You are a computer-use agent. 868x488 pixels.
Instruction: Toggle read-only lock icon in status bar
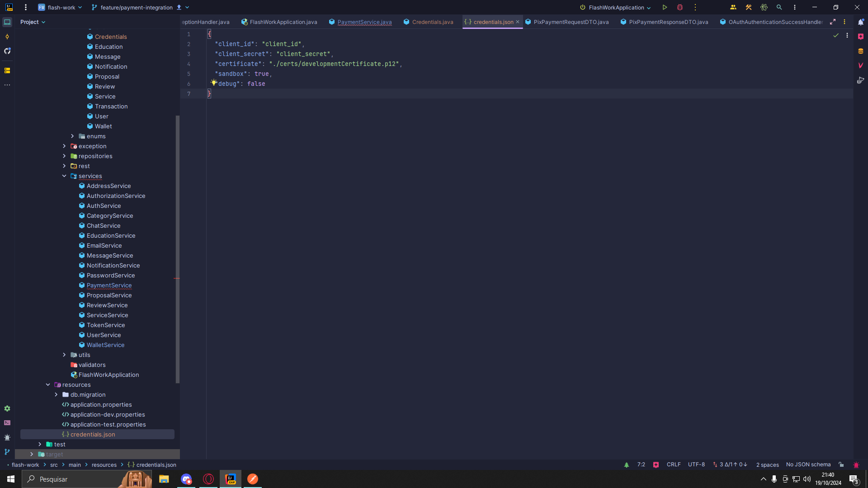click(841, 465)
